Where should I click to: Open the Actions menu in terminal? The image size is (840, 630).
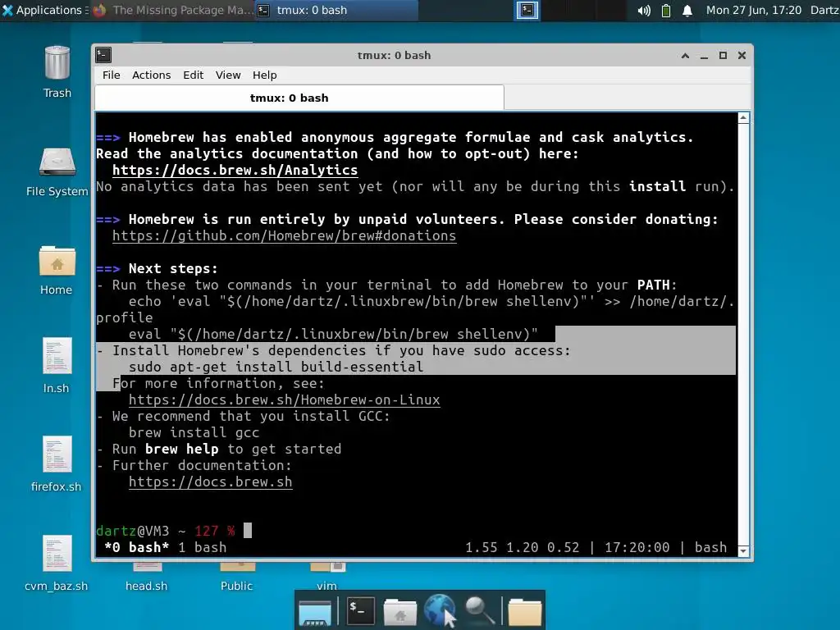click(x=152, y=75)
